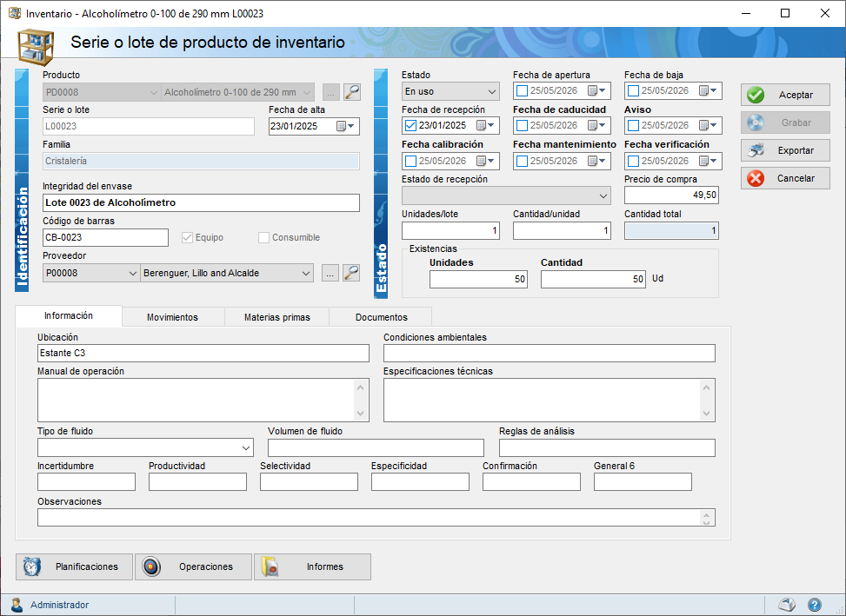Image resolution: width=846 pixels, height=616 pixels.
Task: Switch to the Documentos tab
Action: point(381,317)
